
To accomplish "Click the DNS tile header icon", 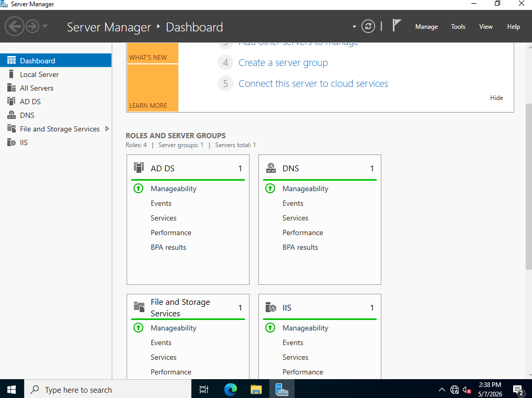I will (x=271, y=168).
